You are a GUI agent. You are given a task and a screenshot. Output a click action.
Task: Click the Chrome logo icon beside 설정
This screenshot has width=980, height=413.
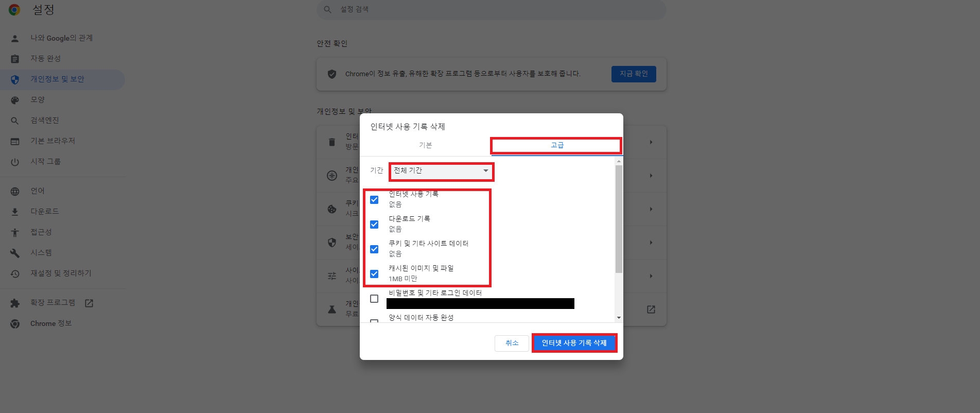coord(14,10)
